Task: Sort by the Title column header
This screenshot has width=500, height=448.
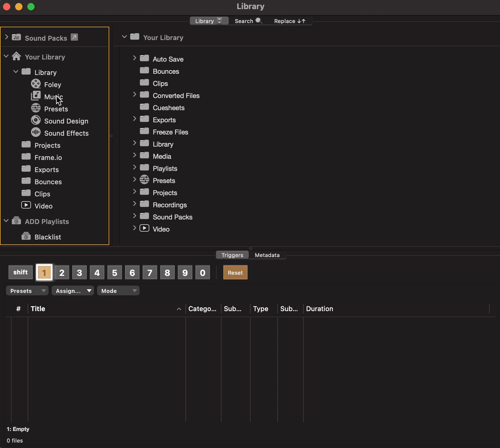Action: point(106,309)
